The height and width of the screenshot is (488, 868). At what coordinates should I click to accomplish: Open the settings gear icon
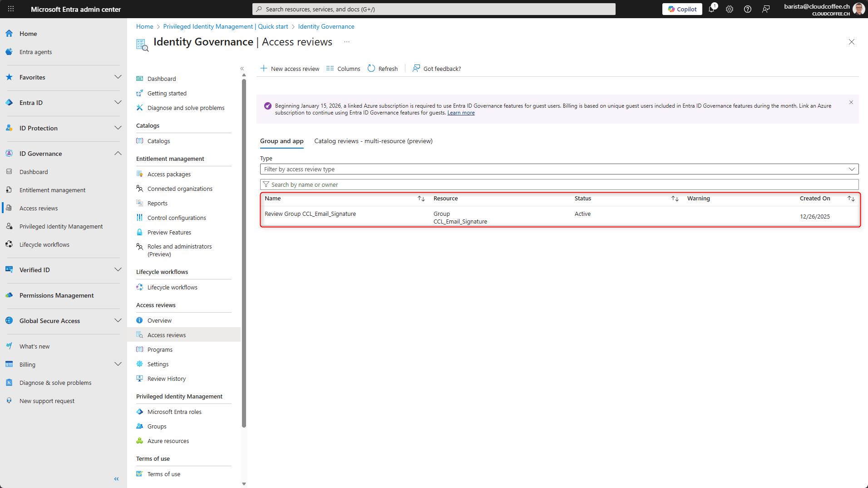(x=730, y=9)
